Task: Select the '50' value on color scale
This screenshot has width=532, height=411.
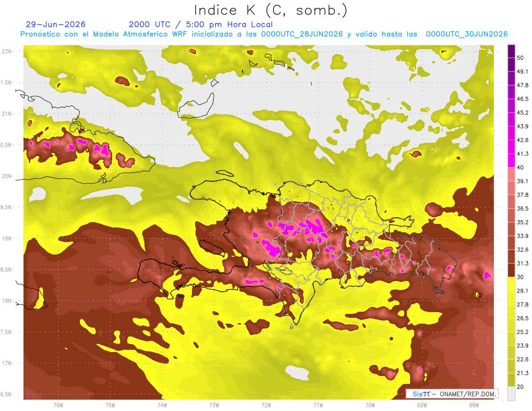Action: point(520,58)
